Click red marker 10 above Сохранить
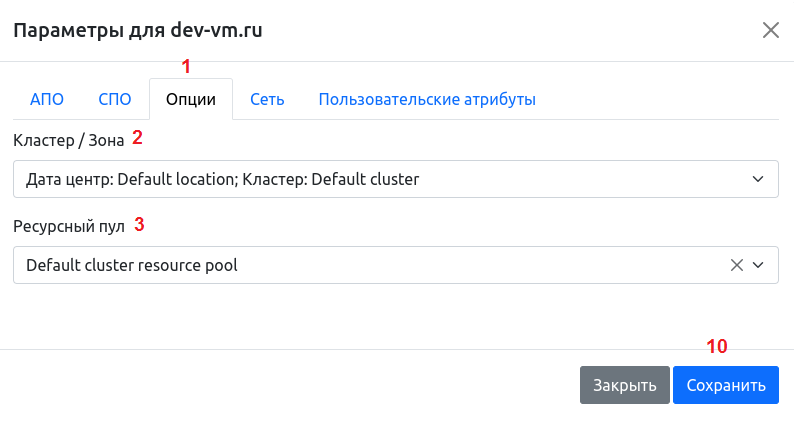Viewport: 798px width, 423px height. [x=717, y=347]
